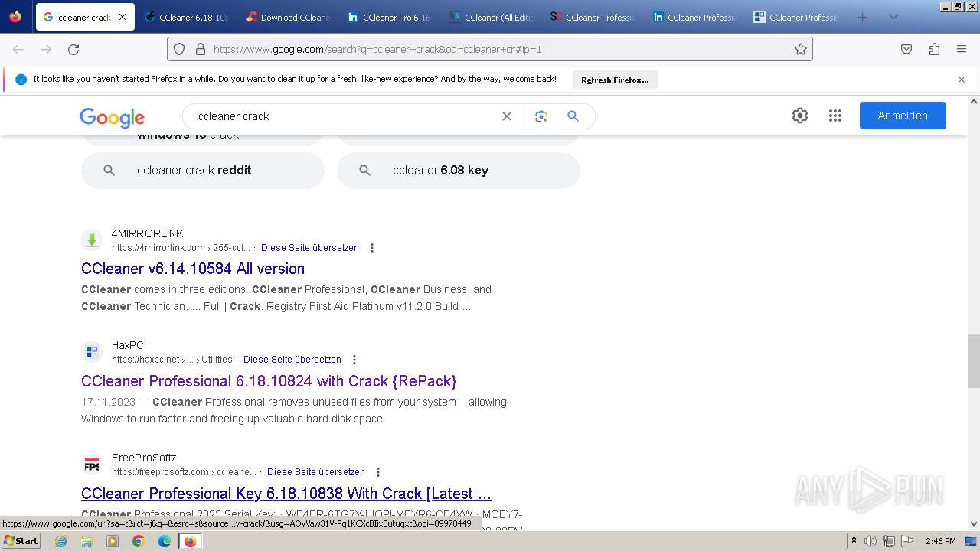The image size is (980, 551).
Task: Go forward to the next page
Action: click(46, 49)
